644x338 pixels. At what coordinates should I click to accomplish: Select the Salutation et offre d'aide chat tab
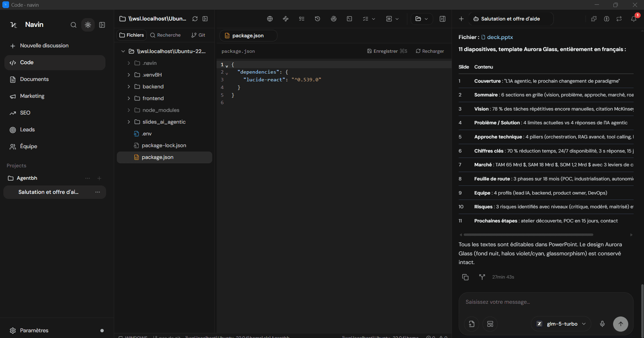coord(511,19)
